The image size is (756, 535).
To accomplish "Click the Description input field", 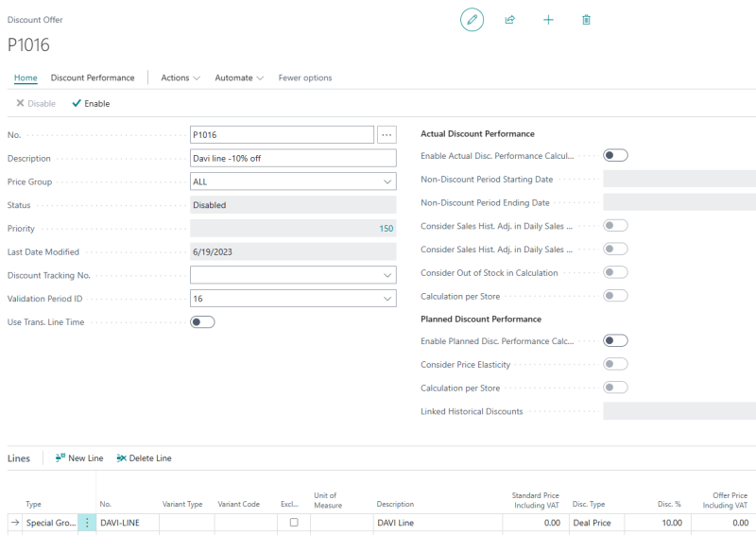I will pyautogui.click(x=293, y=158).
